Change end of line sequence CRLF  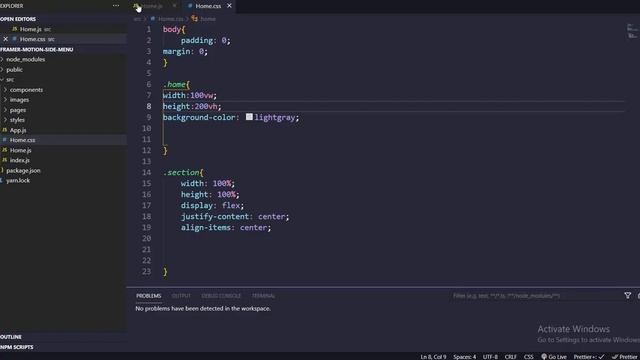pyautogui.click(x=511, y=357)
